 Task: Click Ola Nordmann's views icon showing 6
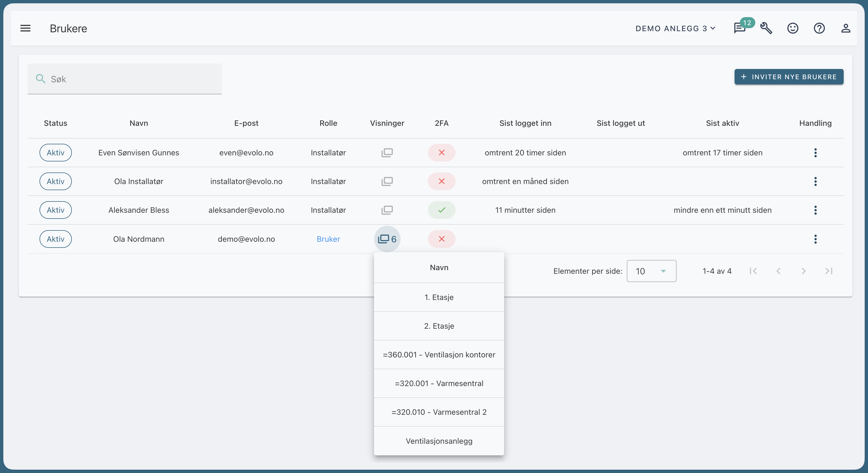[x=387, y=239]
